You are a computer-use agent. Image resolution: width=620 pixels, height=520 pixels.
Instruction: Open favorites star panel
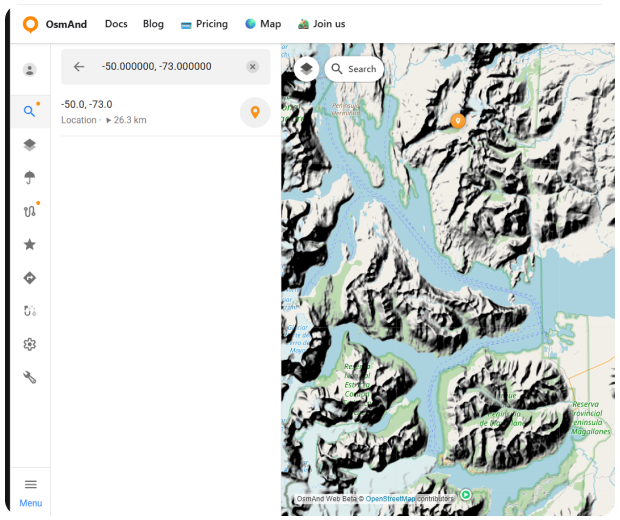[30, 244]
